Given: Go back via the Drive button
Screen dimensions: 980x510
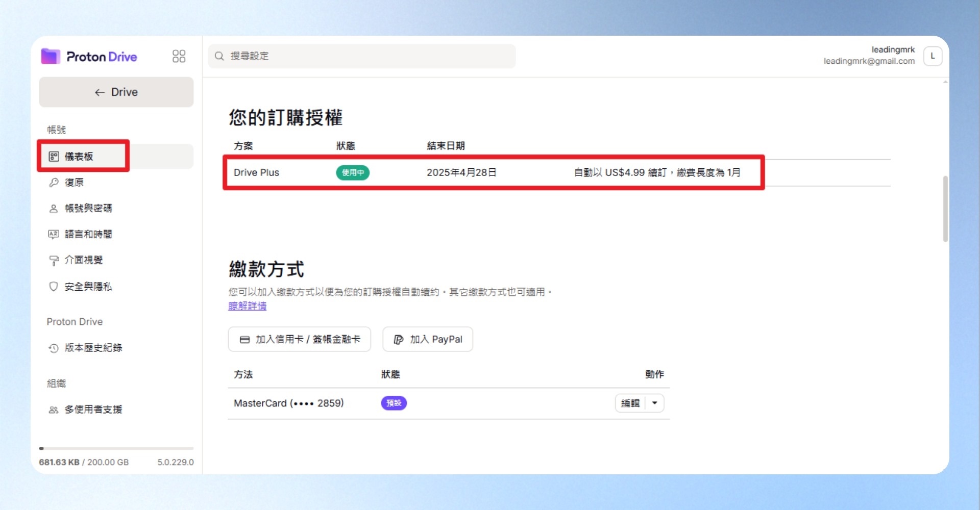Looking at the screenshot, I should click(116, 92).
